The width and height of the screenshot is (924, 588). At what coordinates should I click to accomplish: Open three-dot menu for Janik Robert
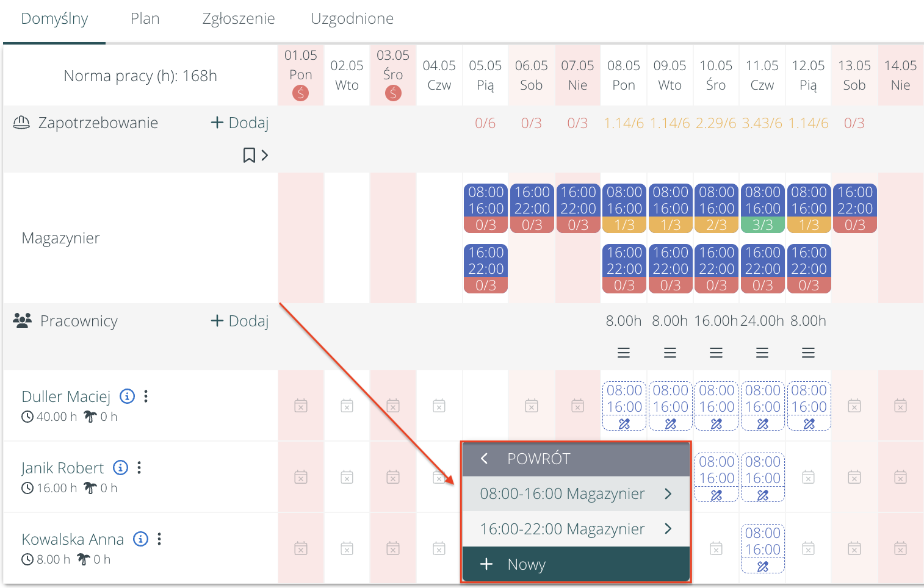(x=140, y=468)
